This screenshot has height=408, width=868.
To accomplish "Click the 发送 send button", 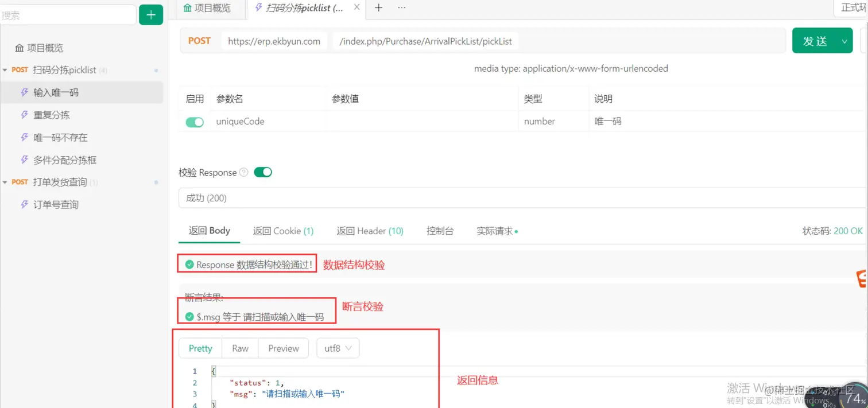I will point(815,41).
